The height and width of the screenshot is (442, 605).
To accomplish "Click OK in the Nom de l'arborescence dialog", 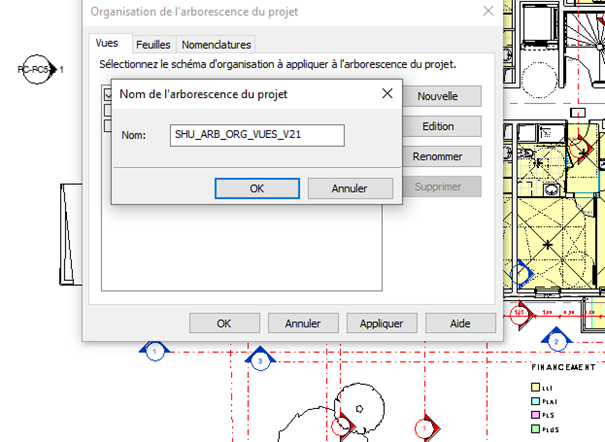I will point(257,189).
